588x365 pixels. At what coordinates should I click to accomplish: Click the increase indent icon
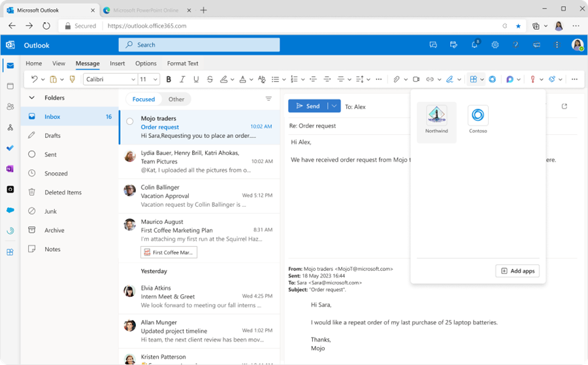point(327,79)
